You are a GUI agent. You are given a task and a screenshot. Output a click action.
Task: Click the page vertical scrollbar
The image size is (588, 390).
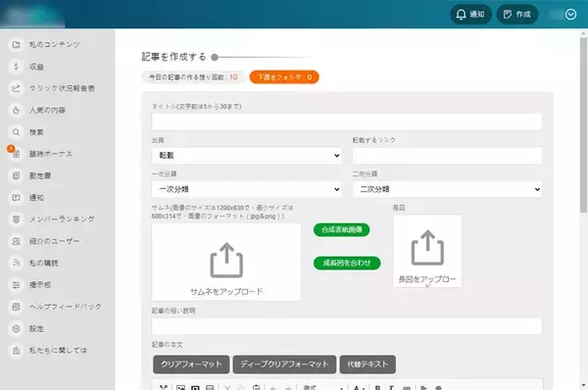[583, 125]
